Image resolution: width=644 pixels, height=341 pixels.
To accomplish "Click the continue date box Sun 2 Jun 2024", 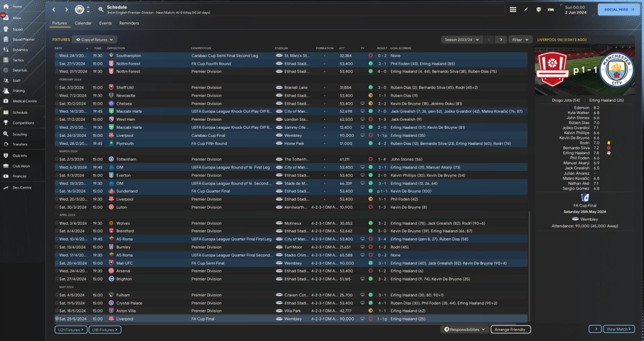I will coord(575,10).
